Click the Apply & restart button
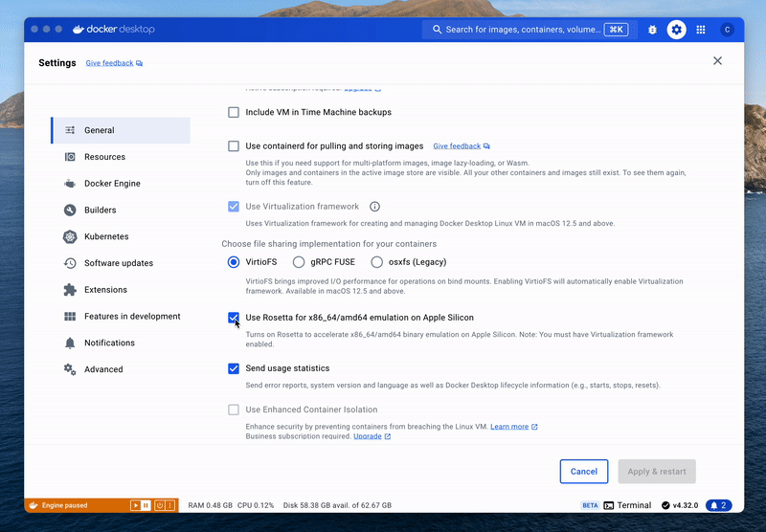The width and height of the screenshot is (766, 532). 657,472
